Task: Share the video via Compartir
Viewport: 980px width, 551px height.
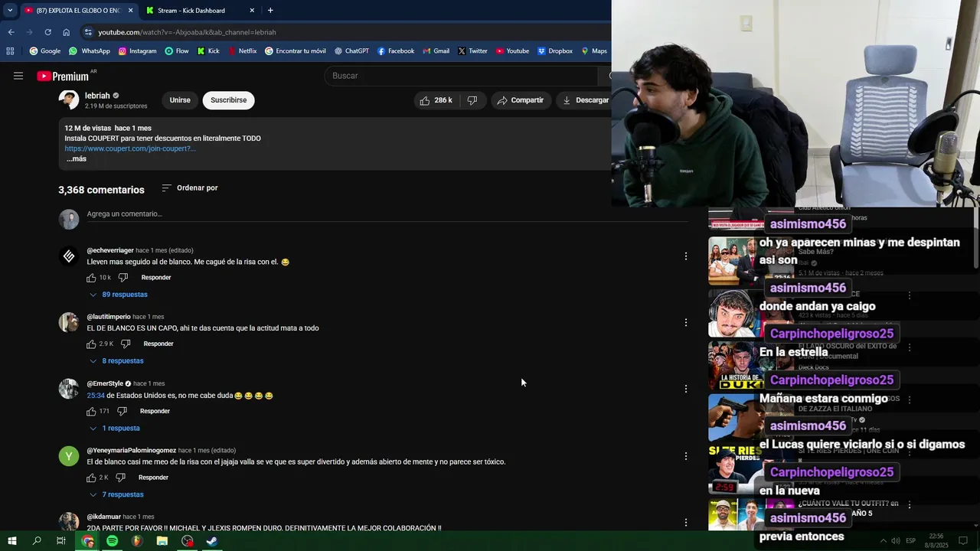Action: [520, 100]
